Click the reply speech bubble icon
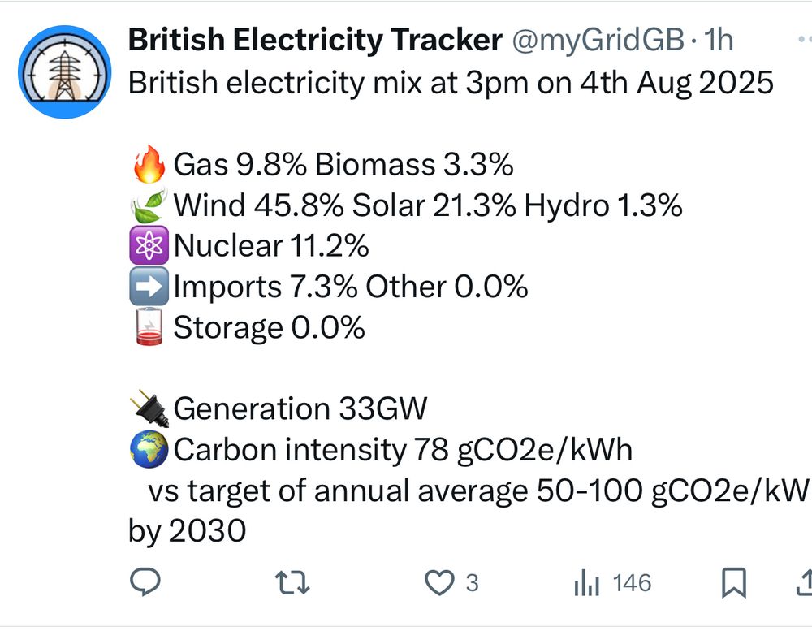This screenshot has height=644, width=812. [x=145, y=582]
